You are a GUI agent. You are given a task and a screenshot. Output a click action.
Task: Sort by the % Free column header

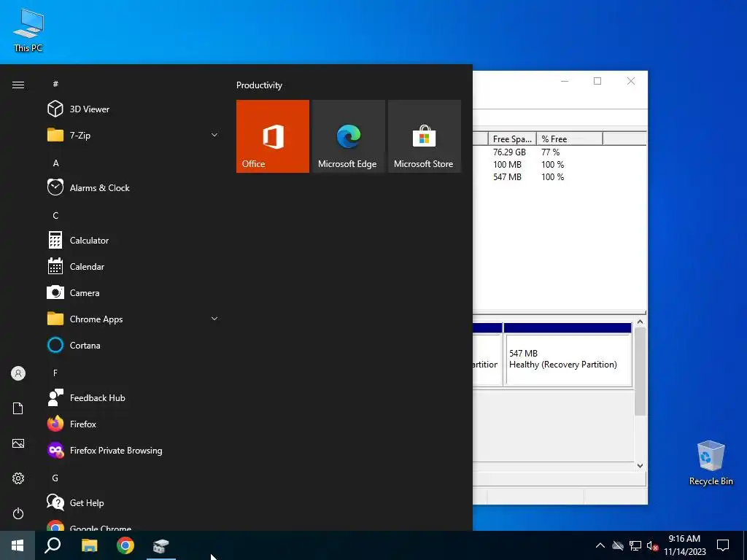[x=570, y=139]
